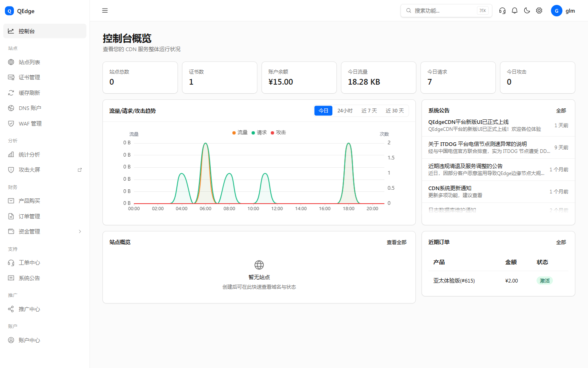
Task: Click the 推广中心 share icon
Action: point(11,309)
